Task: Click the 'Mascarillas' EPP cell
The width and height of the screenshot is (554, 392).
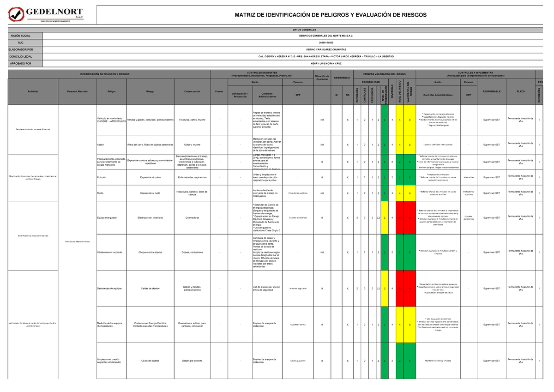Action: pyautogui.click(x=468, y=177)
